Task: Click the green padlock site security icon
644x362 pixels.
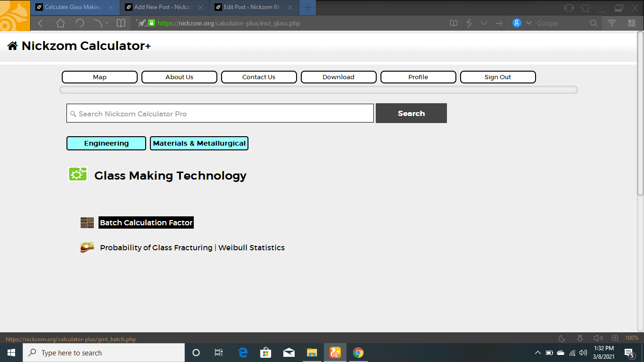Action: tap(151, 23)
